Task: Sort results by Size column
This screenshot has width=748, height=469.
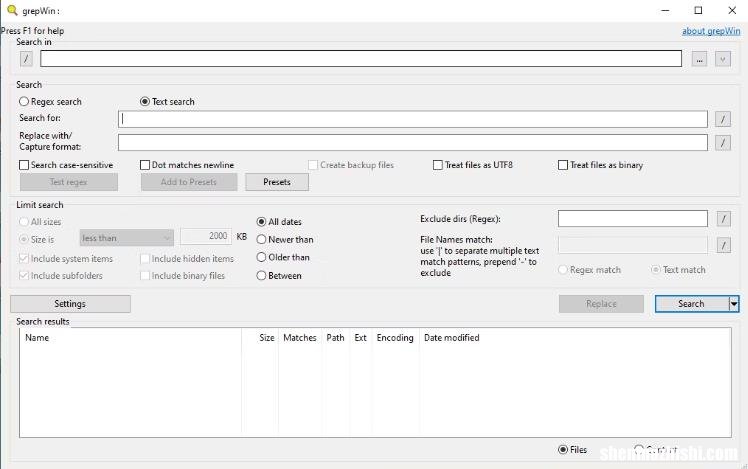Action: pyautogui.click(x=260, y=338)
